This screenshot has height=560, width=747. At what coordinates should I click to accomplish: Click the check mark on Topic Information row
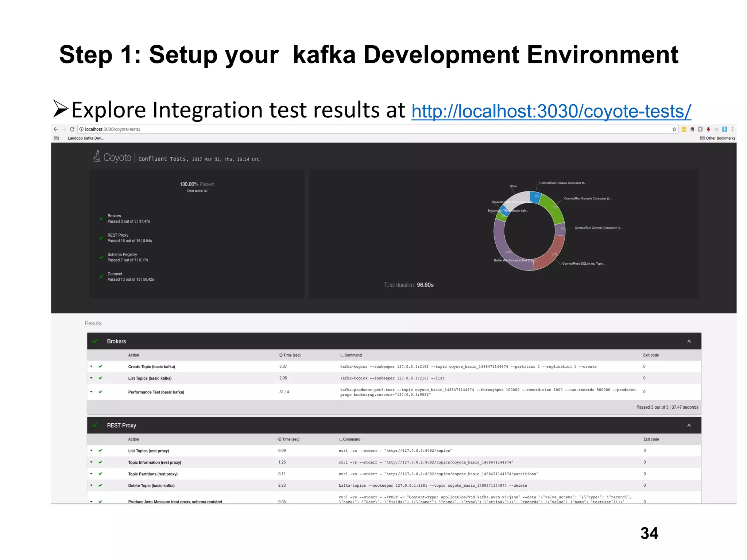(100, 462)
